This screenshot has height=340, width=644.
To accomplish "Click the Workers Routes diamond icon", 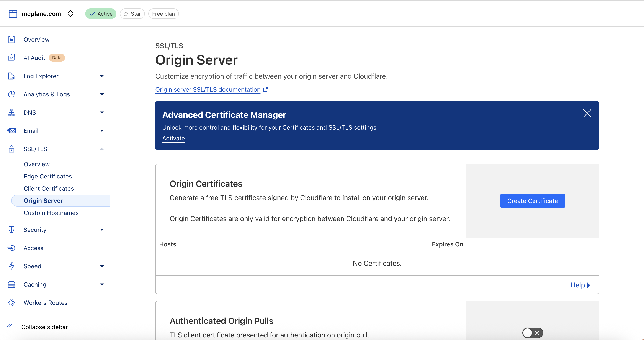I will pyautogui.click(x=11, y=303).
